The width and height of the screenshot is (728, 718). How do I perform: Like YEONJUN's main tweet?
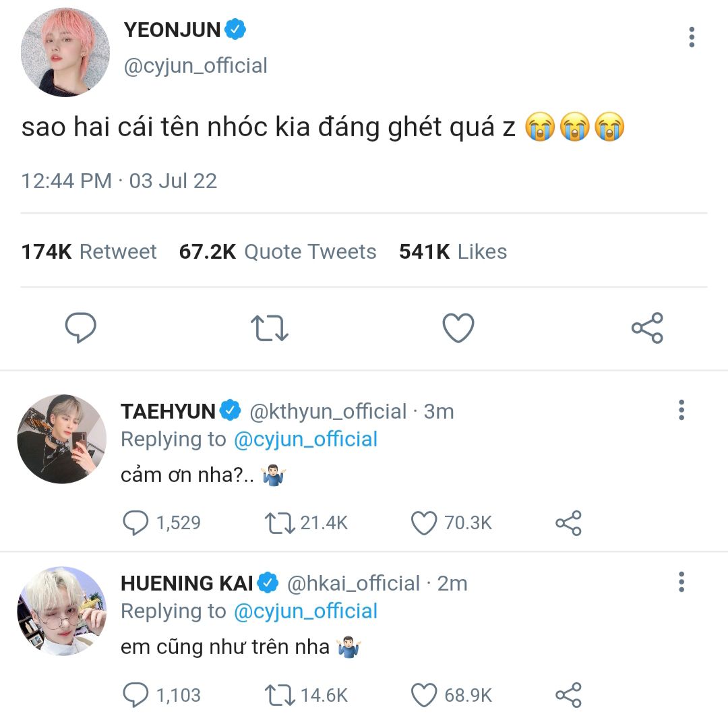pyautogui.click(x=458, y=328)
